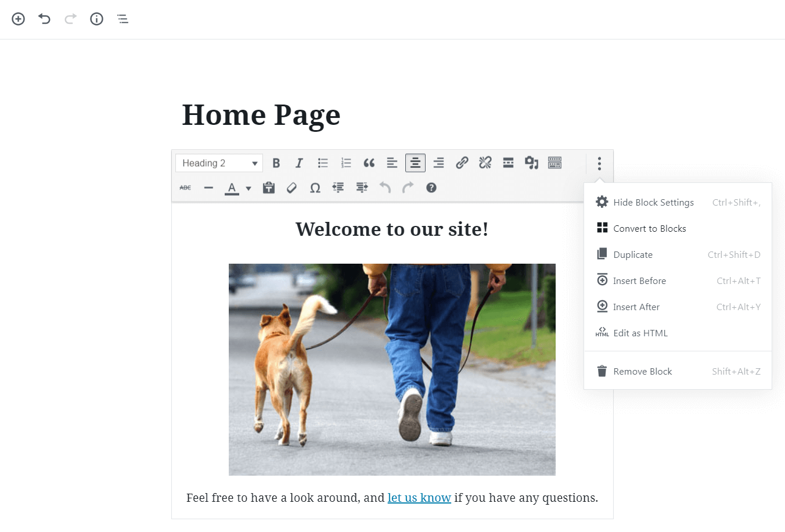
Task: Insert or edit a link
Action: pos(462,163)
